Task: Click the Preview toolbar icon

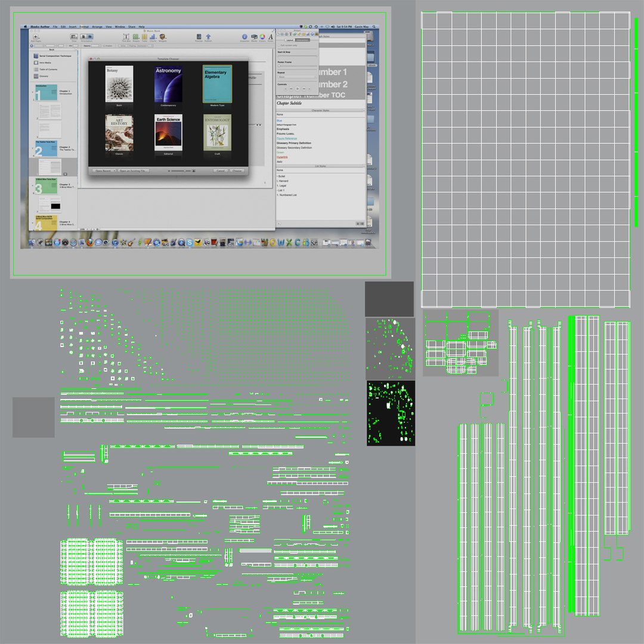Action: pos(199,37)
